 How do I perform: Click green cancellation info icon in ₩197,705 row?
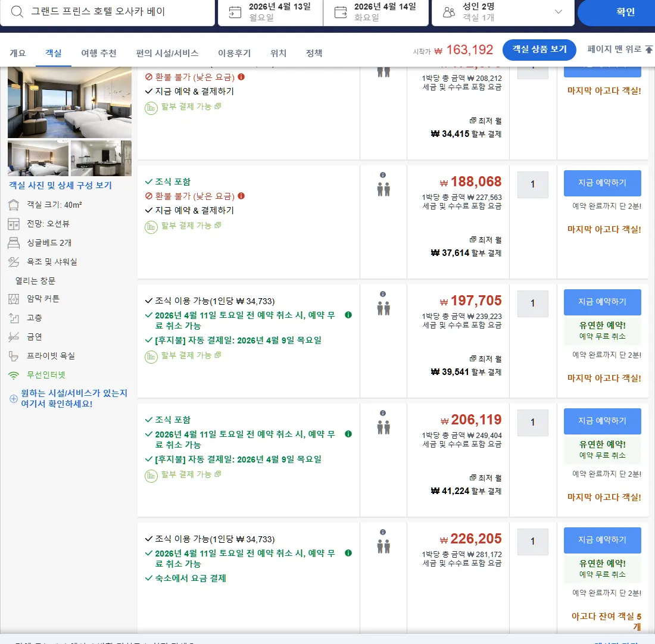tap(348, 315)
